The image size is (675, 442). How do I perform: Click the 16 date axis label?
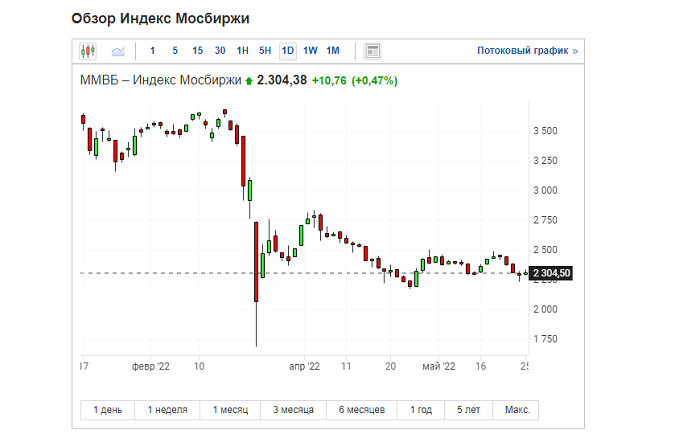click(480, 367)
